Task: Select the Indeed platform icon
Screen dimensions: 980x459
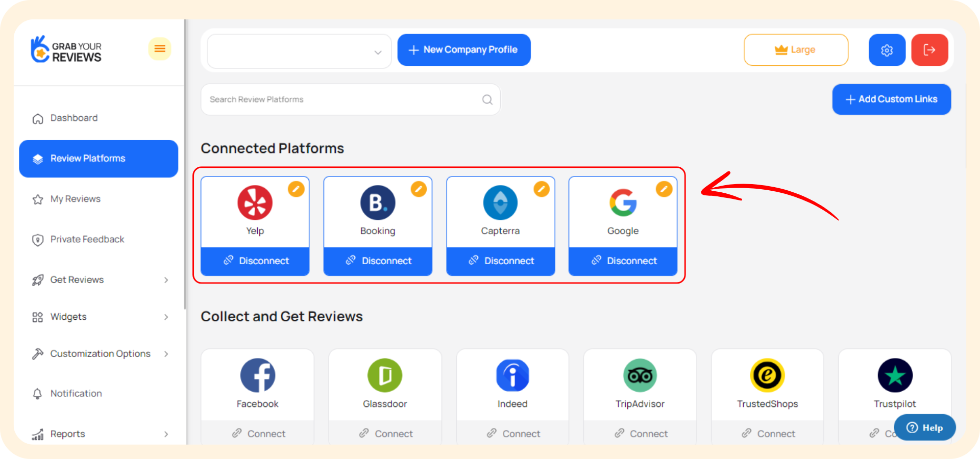Action: click(512, 375)
